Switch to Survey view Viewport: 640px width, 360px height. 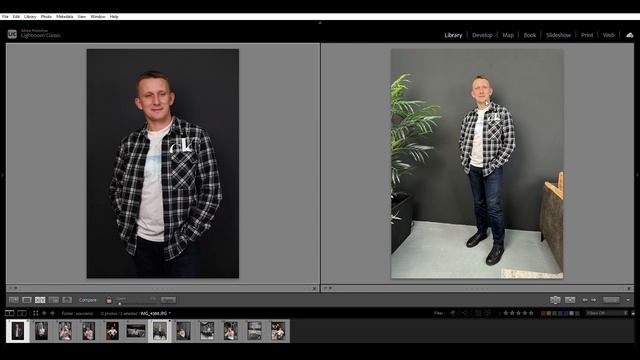pos(53,300)
